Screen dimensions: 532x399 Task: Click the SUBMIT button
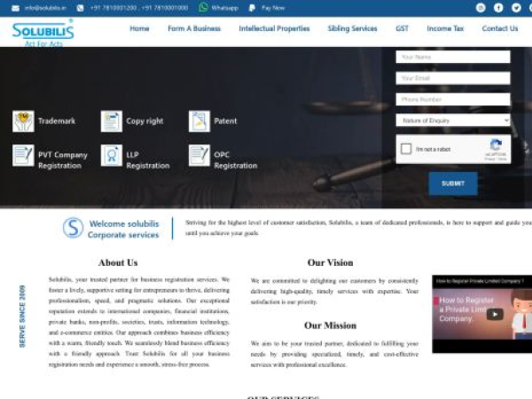click(x=453, y=184)
